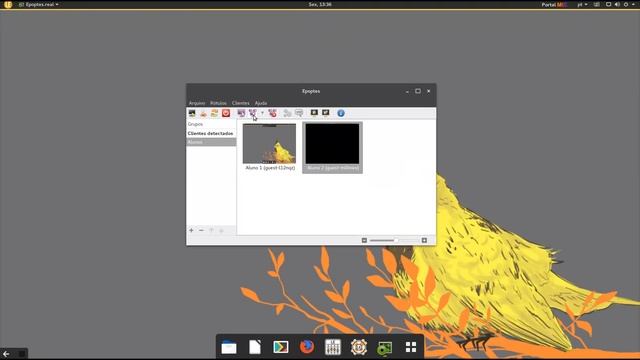640x360 pixels.
Task: Show all applications grid in dock
Action: (411, 347)
